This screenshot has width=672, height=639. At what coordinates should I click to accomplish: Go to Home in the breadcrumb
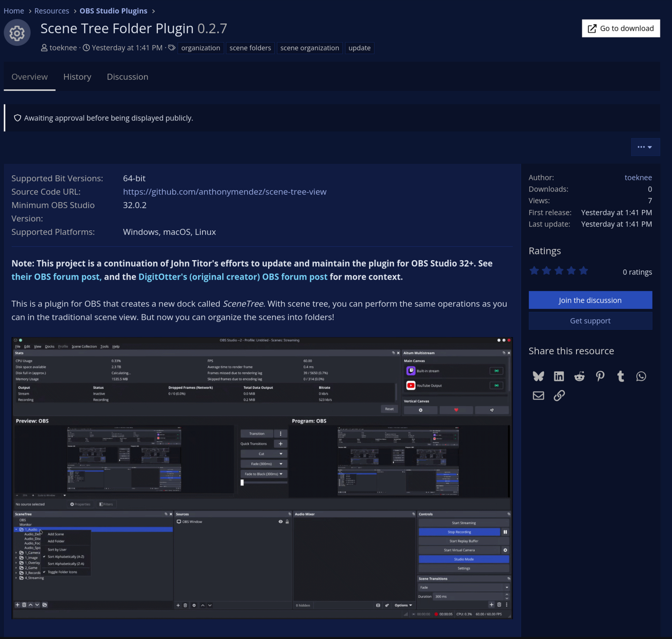point(14,11)
